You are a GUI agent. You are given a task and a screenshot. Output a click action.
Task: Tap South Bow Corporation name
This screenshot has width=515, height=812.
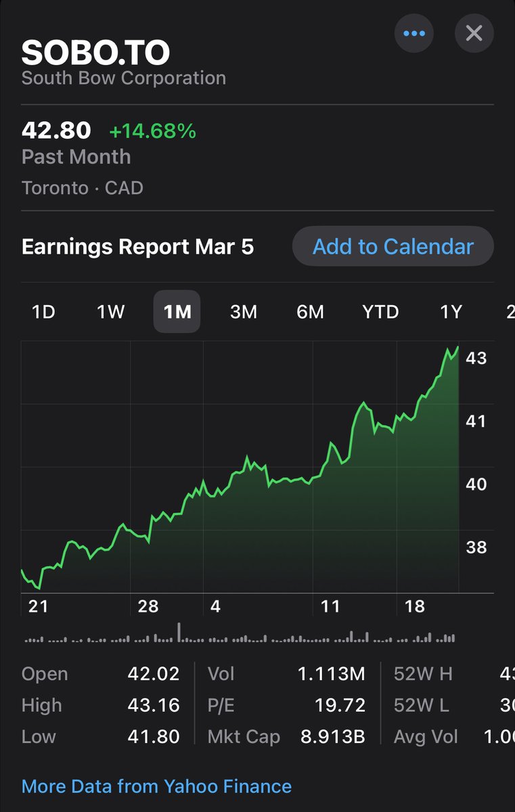tap(124, 78)
